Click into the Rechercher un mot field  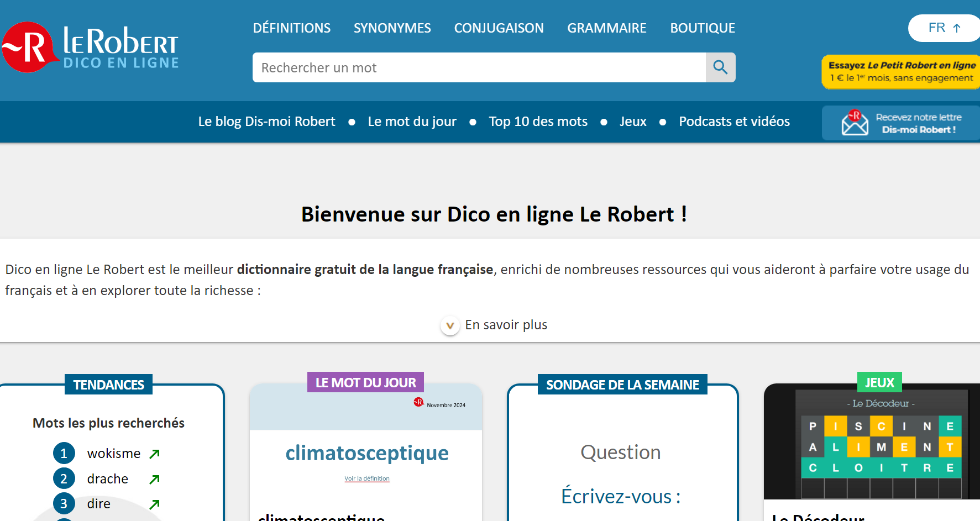click(x=479, y=67)
